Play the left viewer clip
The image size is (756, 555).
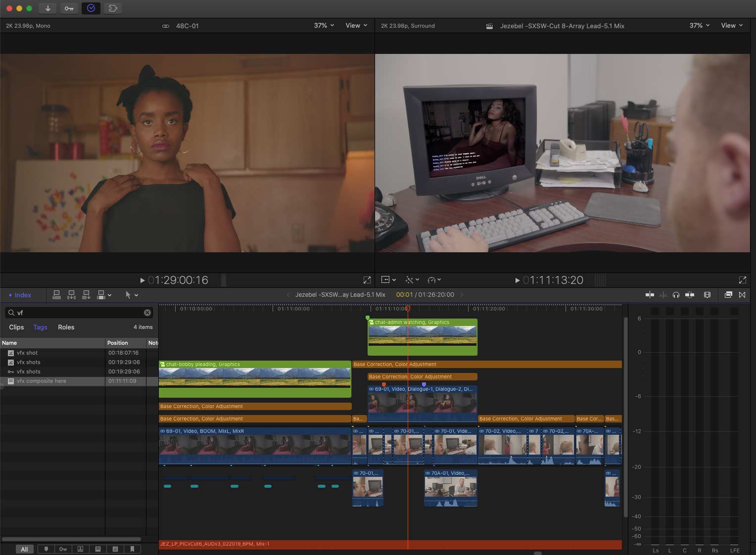tap(142, 280)
